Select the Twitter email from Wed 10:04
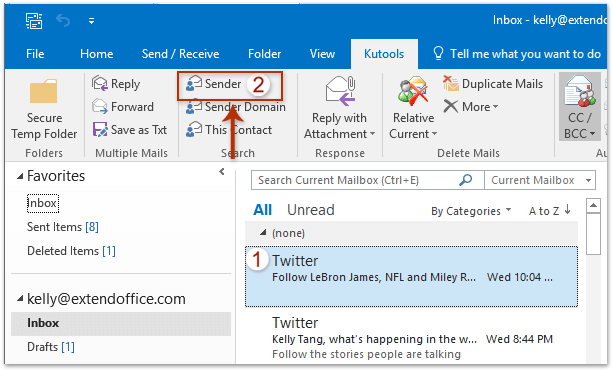613x370 pixels. [x=411, y=277]
